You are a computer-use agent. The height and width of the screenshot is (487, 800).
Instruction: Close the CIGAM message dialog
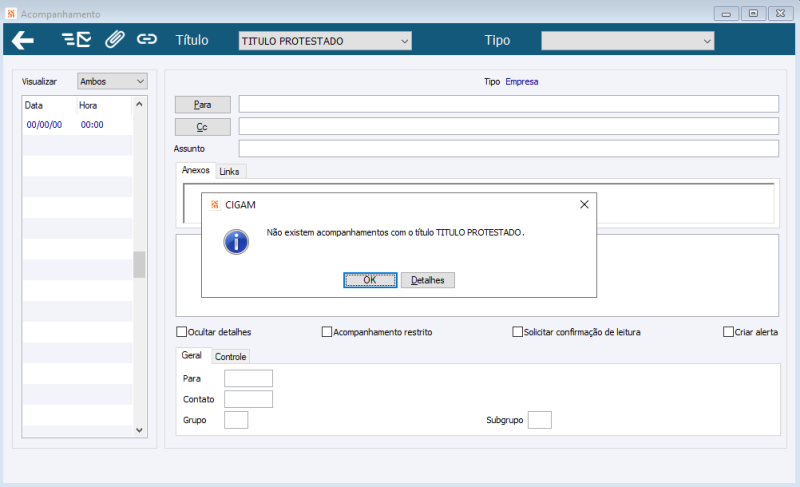[x=584, y=204]
